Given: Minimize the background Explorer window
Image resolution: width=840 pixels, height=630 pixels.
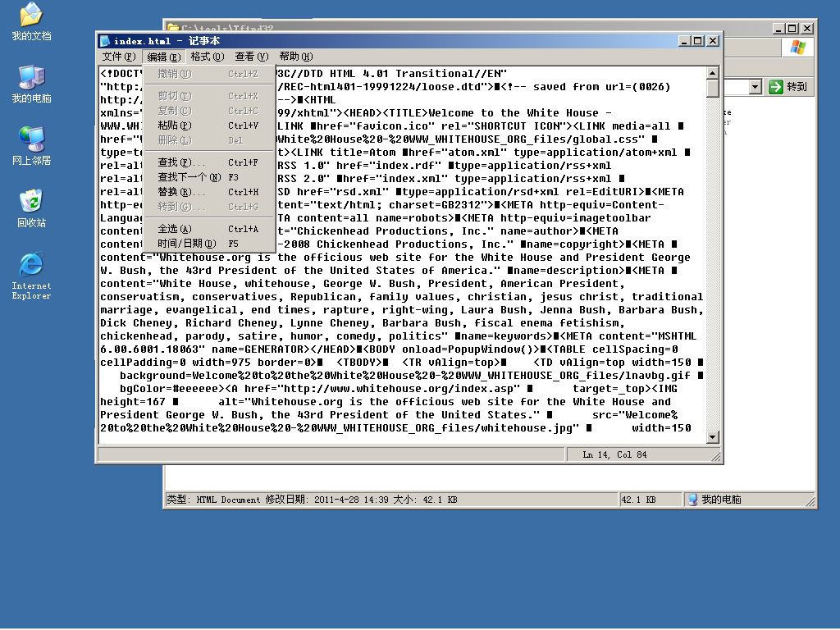Looking at the screenshot, I should click(778, 29).
